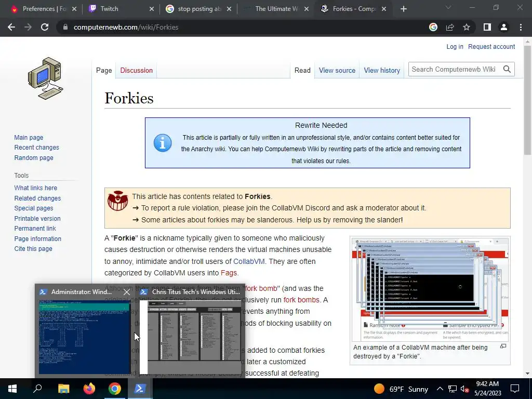This screenshot has height=399, width=532.
Task: Show hidden tray icons chevron
Action: [x=440, y=389]
